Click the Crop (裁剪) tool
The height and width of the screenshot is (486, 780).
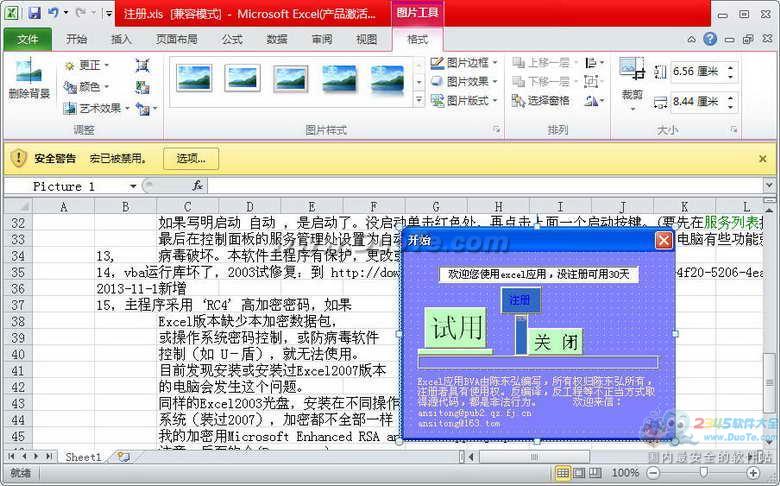point(632,85)
